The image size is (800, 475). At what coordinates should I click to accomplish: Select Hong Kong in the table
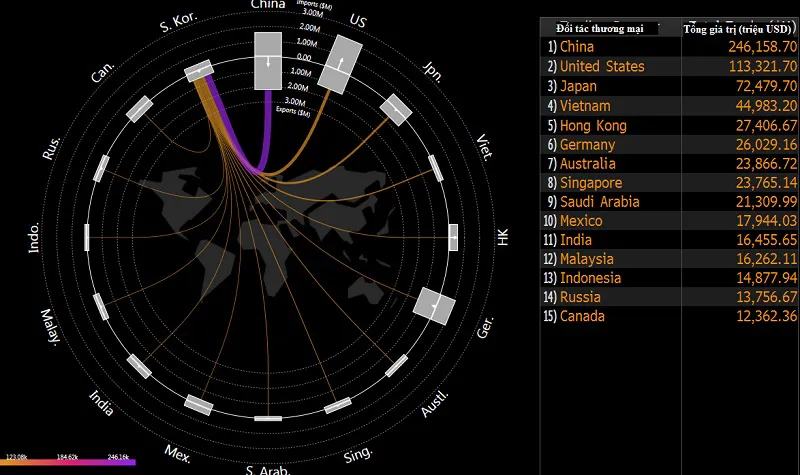pos(593,126)
